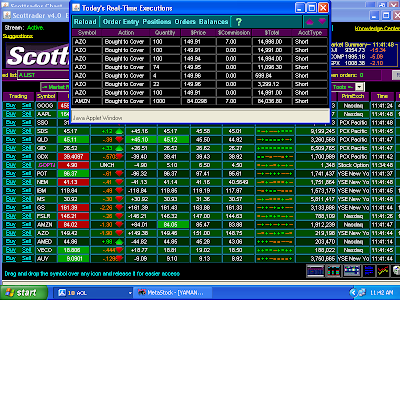Click the help question mark icon
The width and height of the screenshot is (400, 400).
click(x=238, y=22)
